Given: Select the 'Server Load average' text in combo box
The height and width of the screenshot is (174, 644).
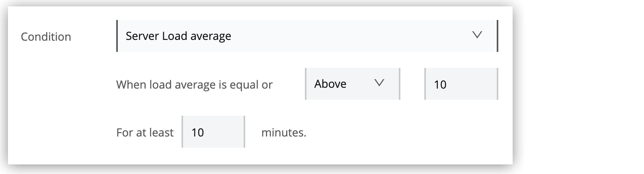Looking at the screenshot, I should [x=178, y=36].
